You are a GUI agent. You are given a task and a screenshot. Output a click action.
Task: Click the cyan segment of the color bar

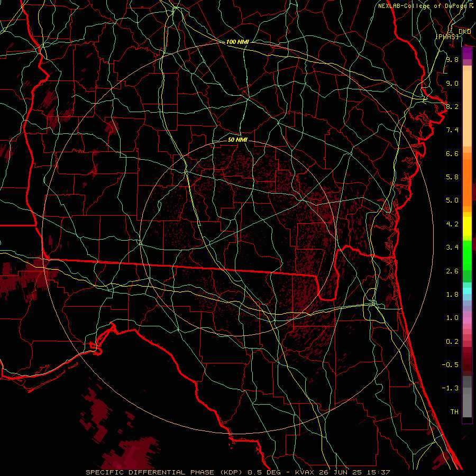[467, 291]
